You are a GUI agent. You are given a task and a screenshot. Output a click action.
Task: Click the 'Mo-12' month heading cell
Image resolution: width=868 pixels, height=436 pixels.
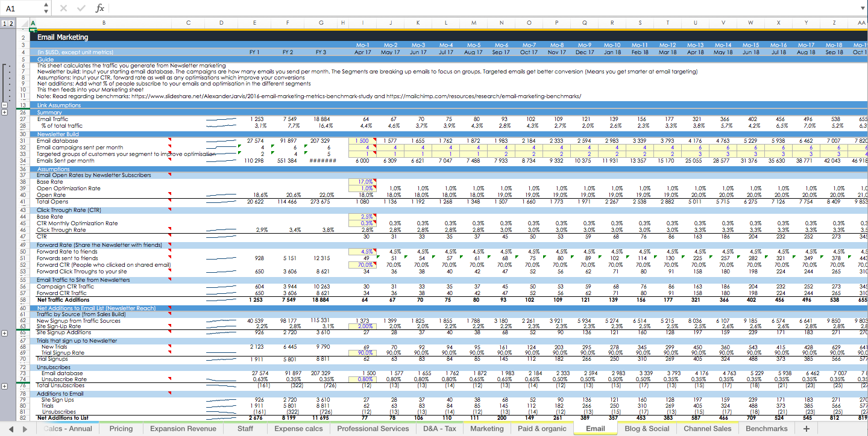(x=668, y=45)
